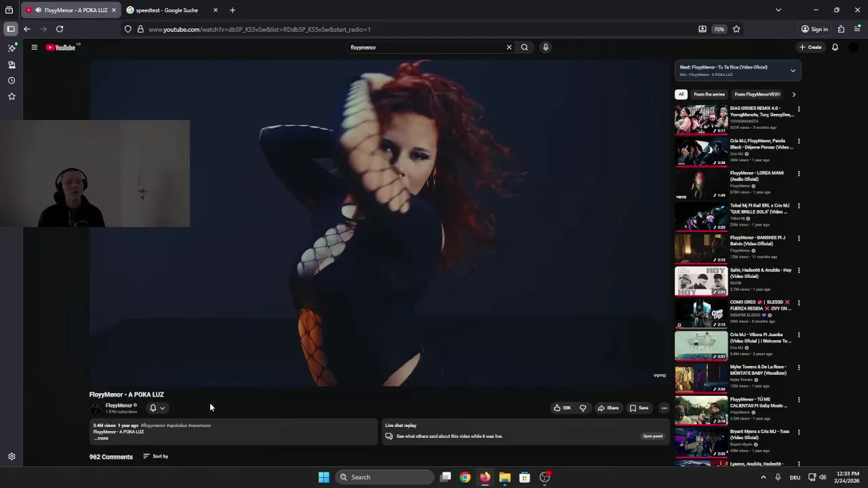This screenshot has height=488, width=868.
Task: Like the video with thumbs up
Action: [562, 408]
